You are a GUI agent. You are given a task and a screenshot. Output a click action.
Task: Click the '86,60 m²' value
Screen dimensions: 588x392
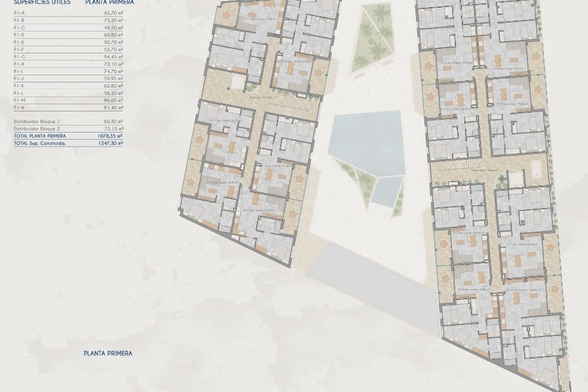[114, 99]
